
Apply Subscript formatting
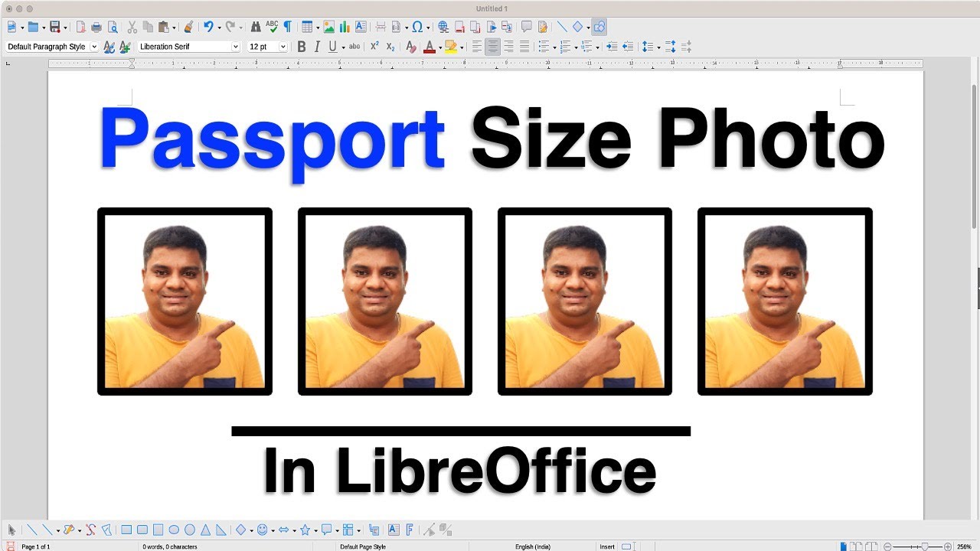tap(390, 47)
